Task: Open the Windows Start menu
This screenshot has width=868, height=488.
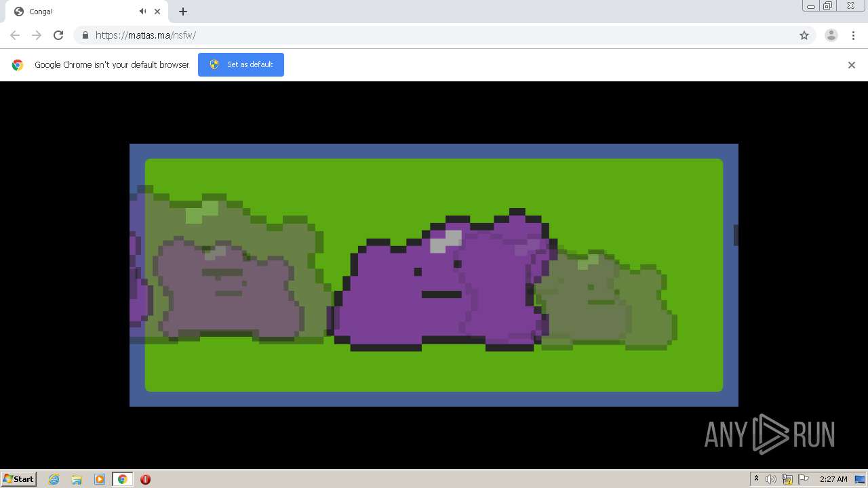Action: [x=18, y=479]
